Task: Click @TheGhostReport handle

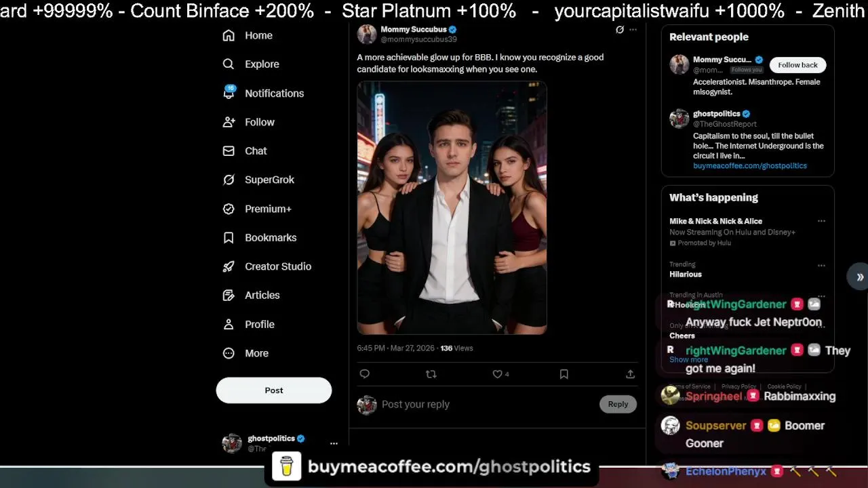Action: tap(724, 124)
